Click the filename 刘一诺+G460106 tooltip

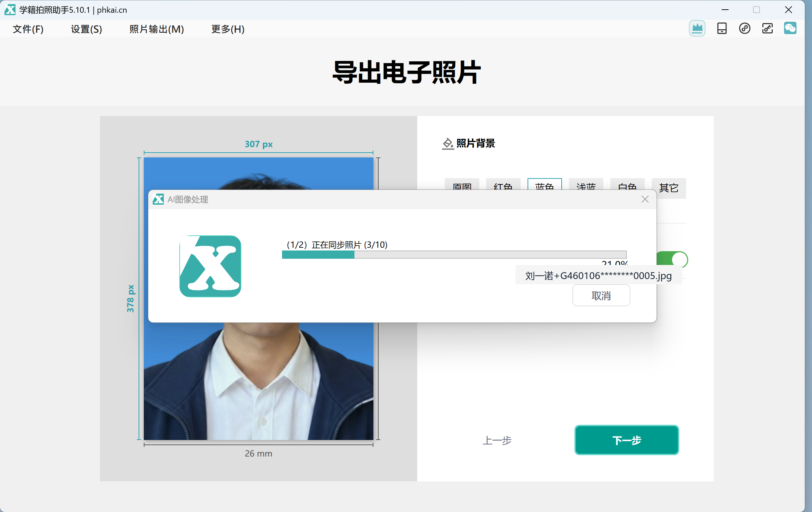pos(598,276)
